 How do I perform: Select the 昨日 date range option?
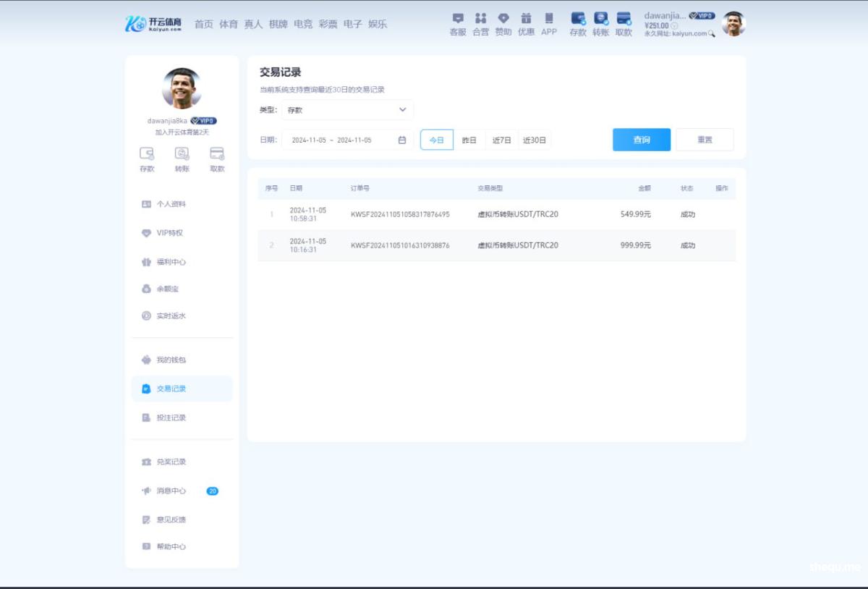click(469, 140)
